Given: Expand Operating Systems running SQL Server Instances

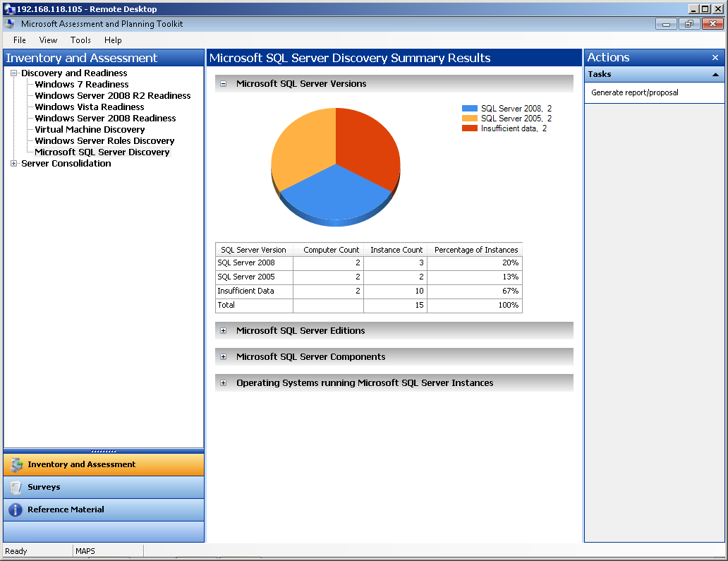Looking at the screenshot, I should click(x=224, y=383).
